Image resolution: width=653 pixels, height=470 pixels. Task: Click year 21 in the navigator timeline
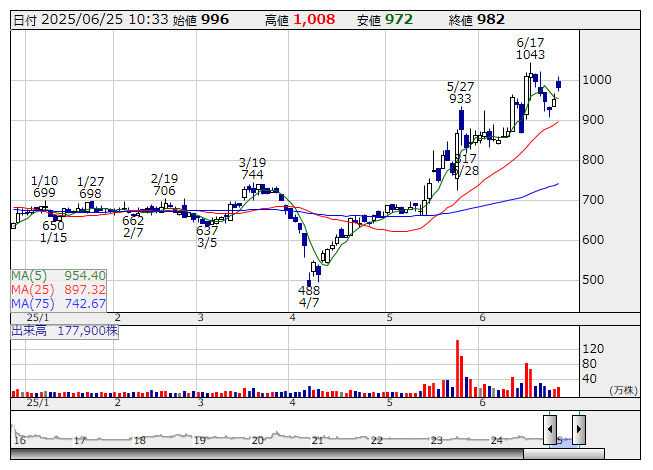(318, 440)
